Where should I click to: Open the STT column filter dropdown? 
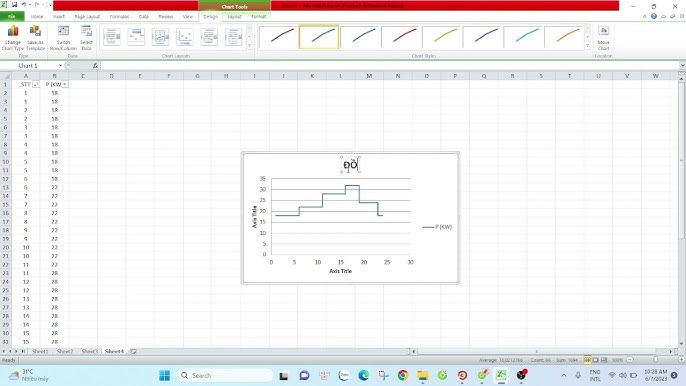click(x=36, y=84)
